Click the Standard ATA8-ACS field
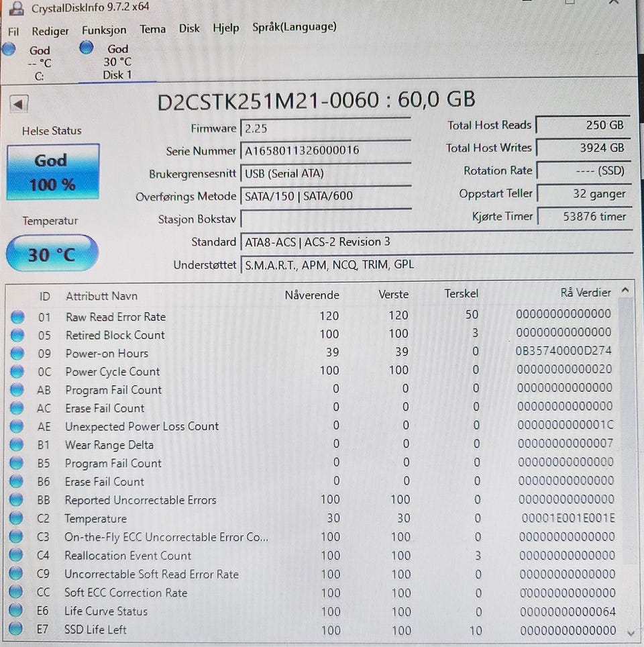 pos(437,242)
